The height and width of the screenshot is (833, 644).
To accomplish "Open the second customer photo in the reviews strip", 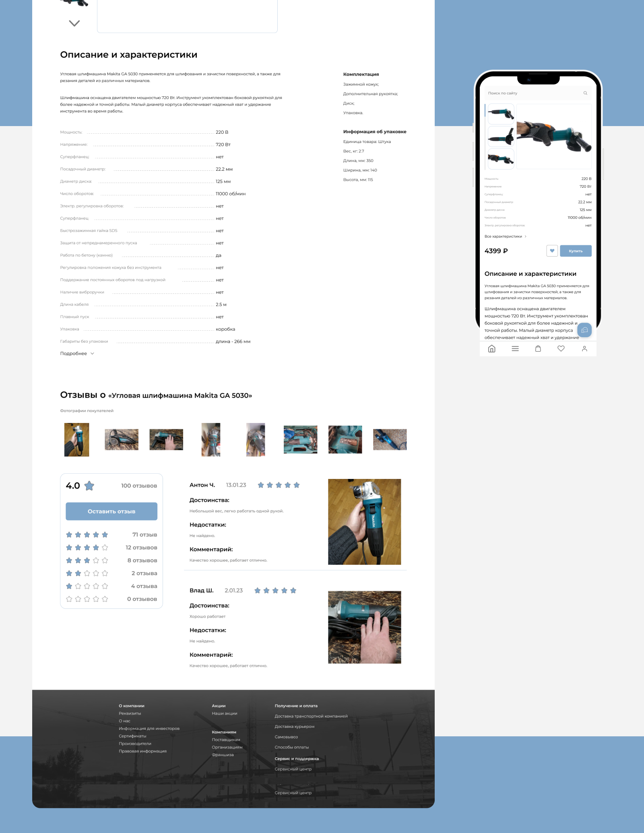I will click(122, 439).
